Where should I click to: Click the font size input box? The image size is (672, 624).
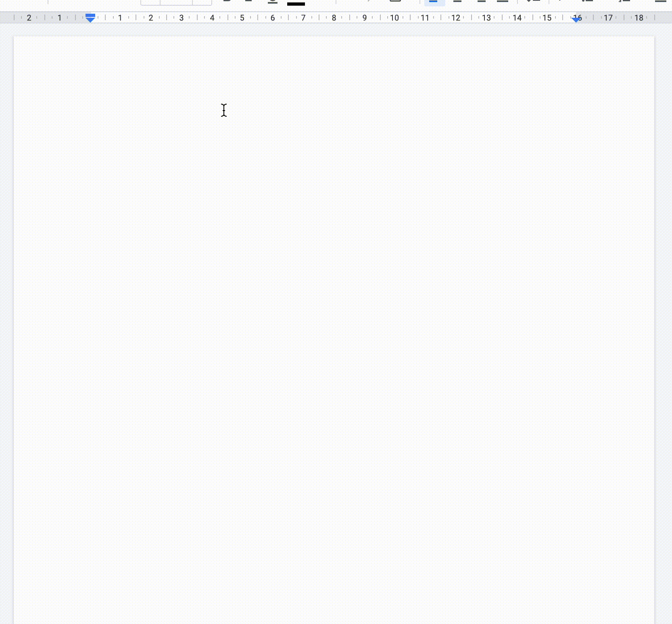pos(176,2)
